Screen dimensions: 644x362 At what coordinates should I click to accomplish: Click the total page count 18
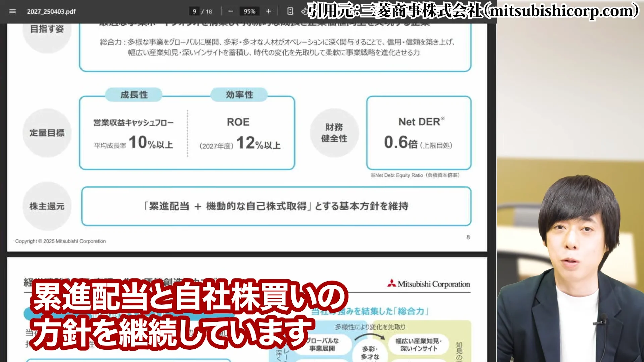coord(209,12)
